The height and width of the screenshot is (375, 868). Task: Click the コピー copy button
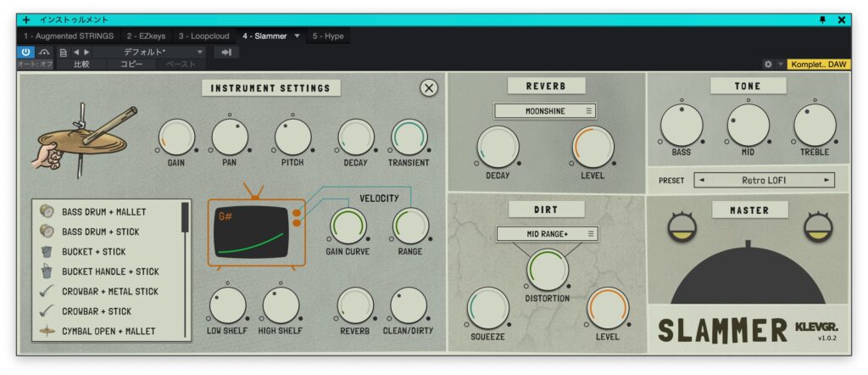tap(131, 64)
